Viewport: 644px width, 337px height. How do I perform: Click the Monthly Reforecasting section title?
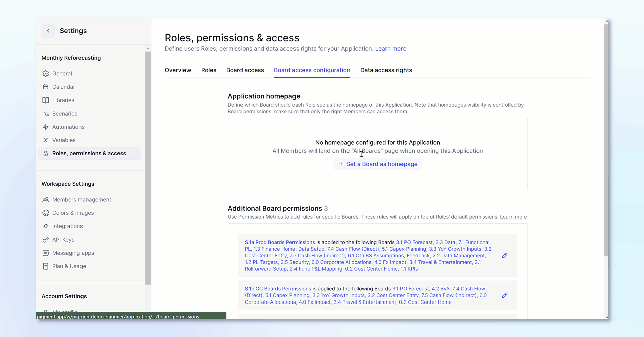click(73, 58)
